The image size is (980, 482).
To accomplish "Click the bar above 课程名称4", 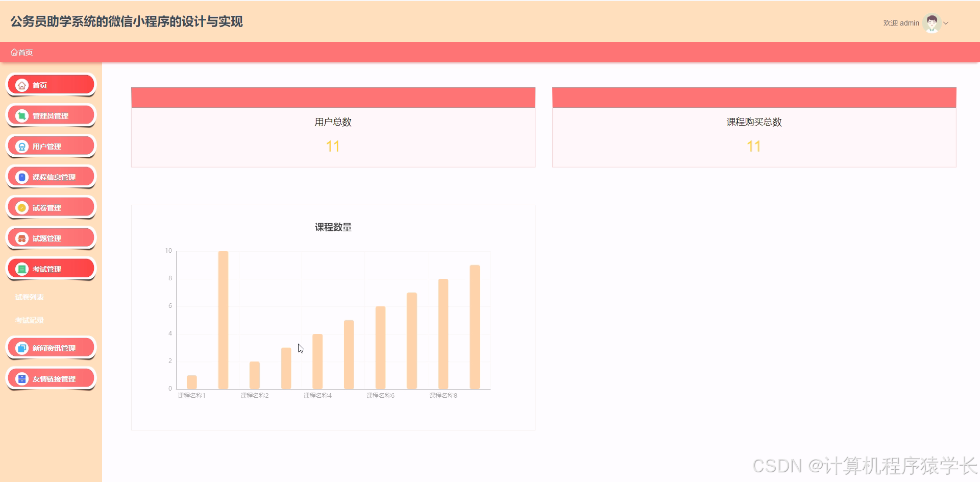I will pyautogui.click(x=317, y=361).
